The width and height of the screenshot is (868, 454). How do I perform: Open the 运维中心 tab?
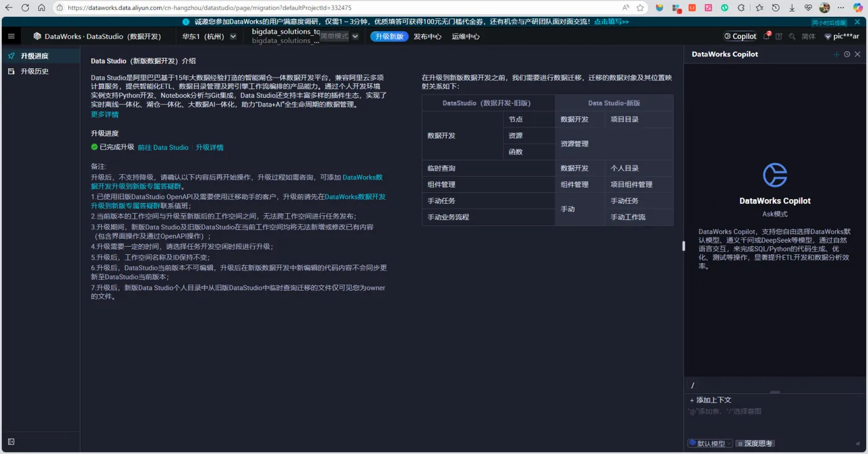466,37
